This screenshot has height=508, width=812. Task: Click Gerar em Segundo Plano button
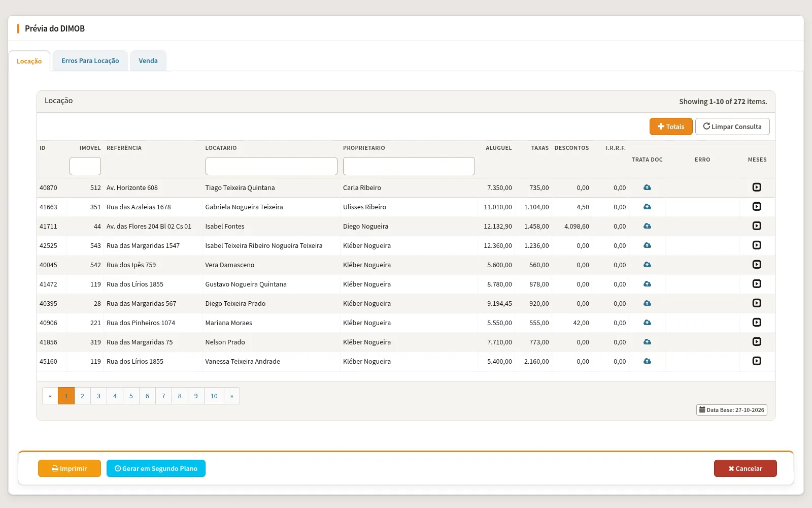click(156, 468)
